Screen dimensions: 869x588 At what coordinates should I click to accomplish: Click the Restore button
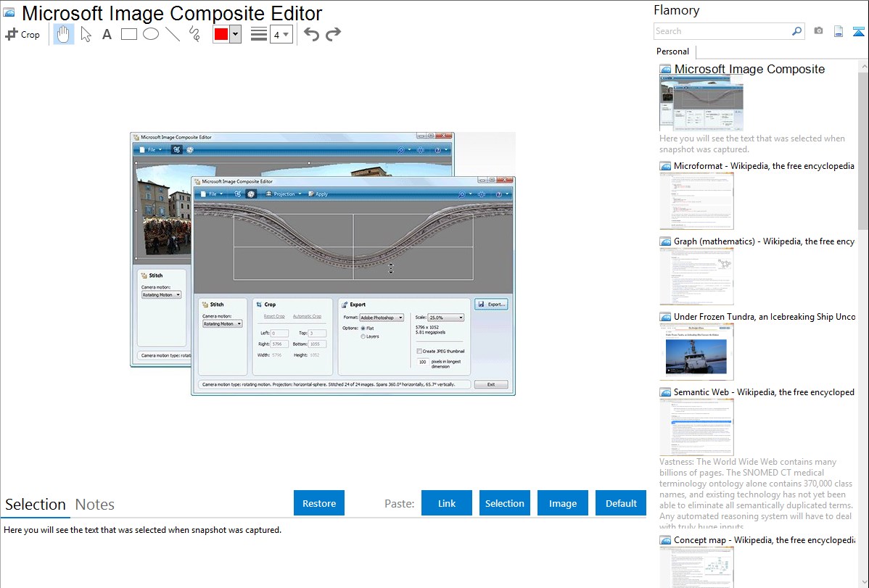[319, 503]
